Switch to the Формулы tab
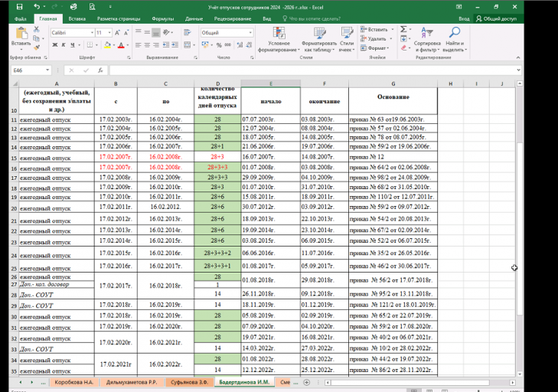Image resolution: width=558 pixels, height=392 pixels. click(162, 19)
